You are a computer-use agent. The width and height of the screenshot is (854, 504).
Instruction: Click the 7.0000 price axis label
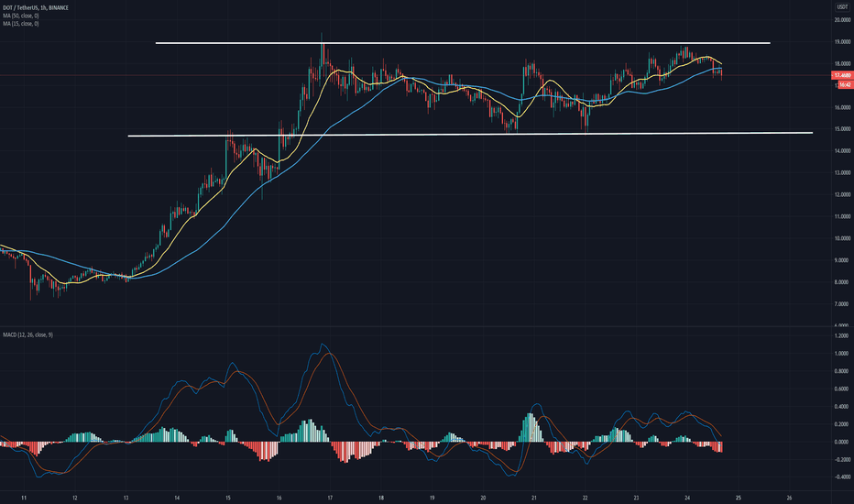pyautogui.click(x=843, y=303)
